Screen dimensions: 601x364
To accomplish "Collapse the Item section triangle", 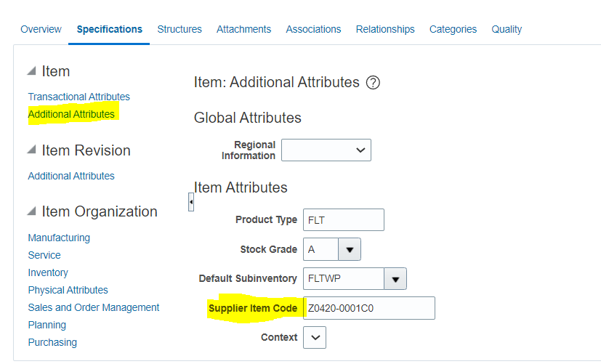I will (32, 71).
